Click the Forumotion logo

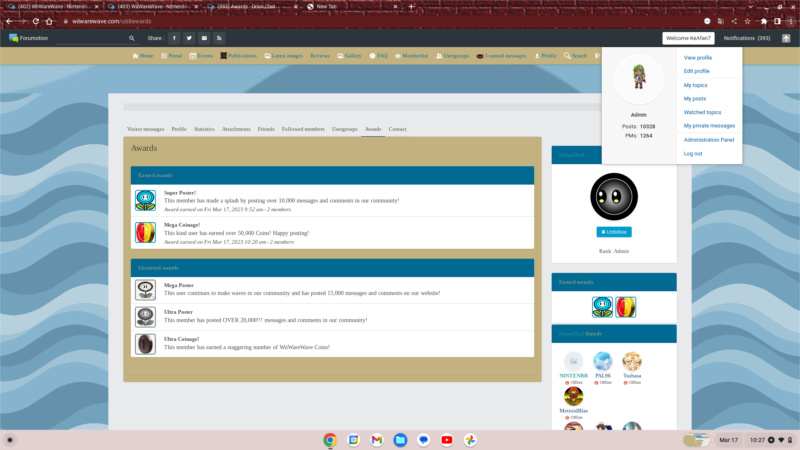coord(29,38)
